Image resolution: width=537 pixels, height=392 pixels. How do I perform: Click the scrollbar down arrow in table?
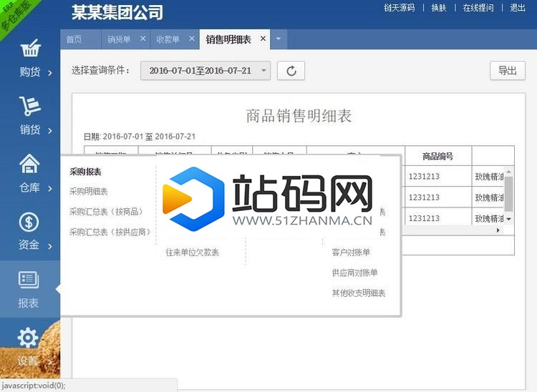[508, 219]
